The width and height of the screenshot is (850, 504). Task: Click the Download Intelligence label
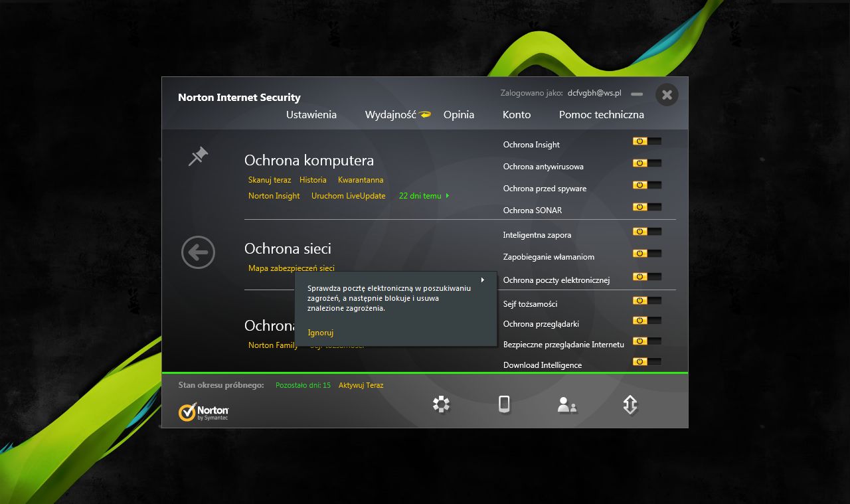543,365
